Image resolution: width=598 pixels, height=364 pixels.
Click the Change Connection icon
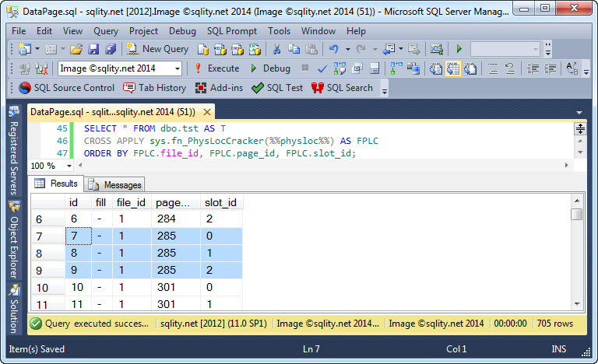41,69
